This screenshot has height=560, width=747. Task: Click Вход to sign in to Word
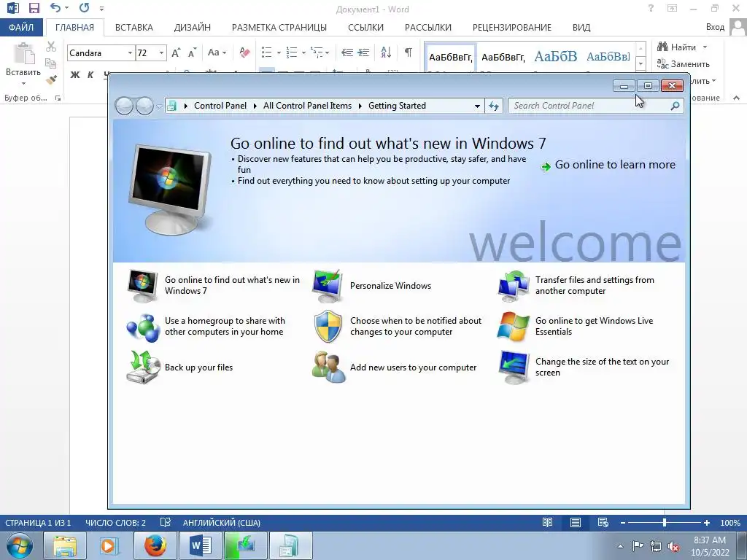[715, 27]
